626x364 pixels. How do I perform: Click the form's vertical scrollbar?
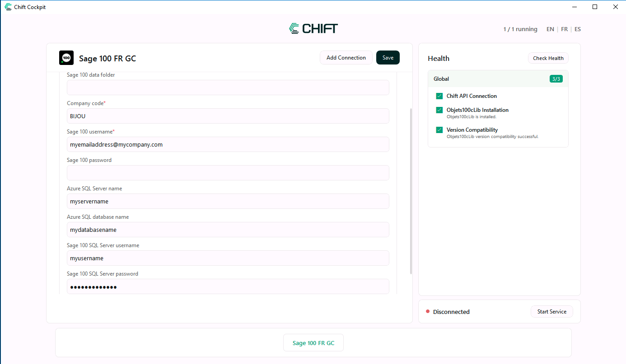[411, 191]
